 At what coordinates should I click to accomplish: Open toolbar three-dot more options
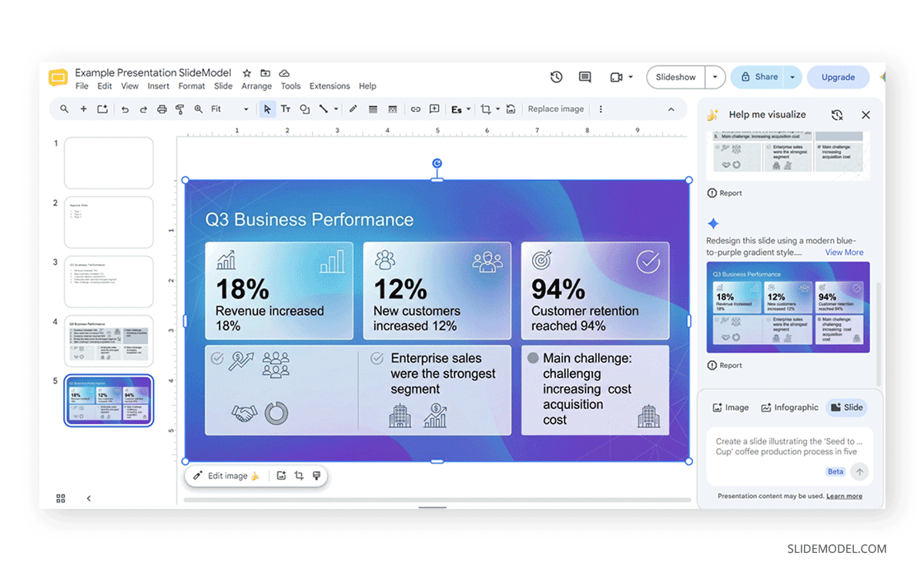[x=601, y=109]
